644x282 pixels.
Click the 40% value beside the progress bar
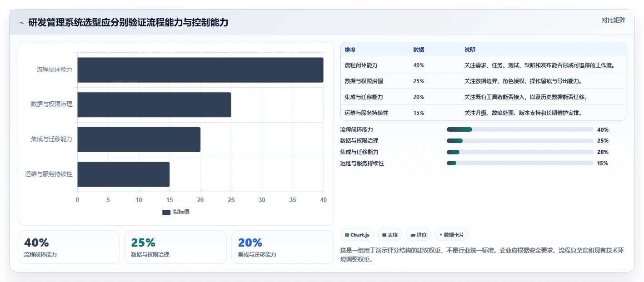[603, 129]
